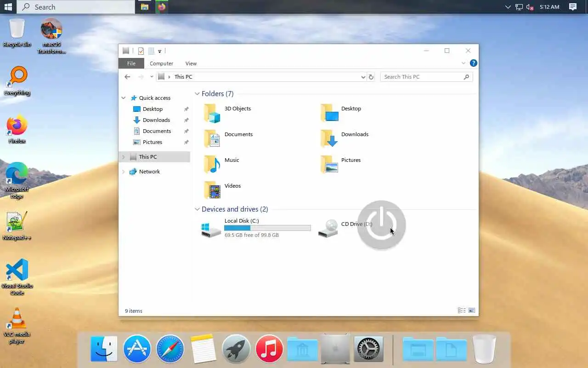The width and height of the screenshot is (588, 368).
Task: Show hidden tray icons chevron
Action: pyautogui.click(x=508, y=7)
